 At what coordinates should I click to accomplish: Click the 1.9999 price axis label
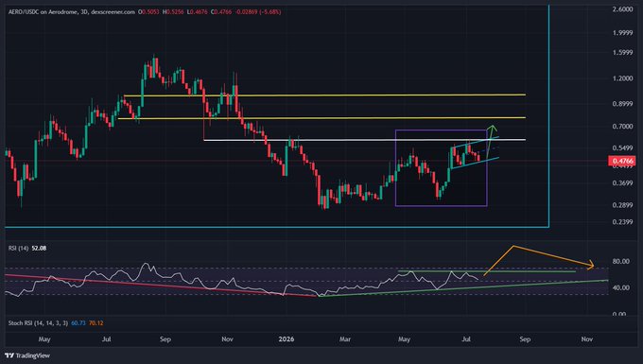[622, 33]
